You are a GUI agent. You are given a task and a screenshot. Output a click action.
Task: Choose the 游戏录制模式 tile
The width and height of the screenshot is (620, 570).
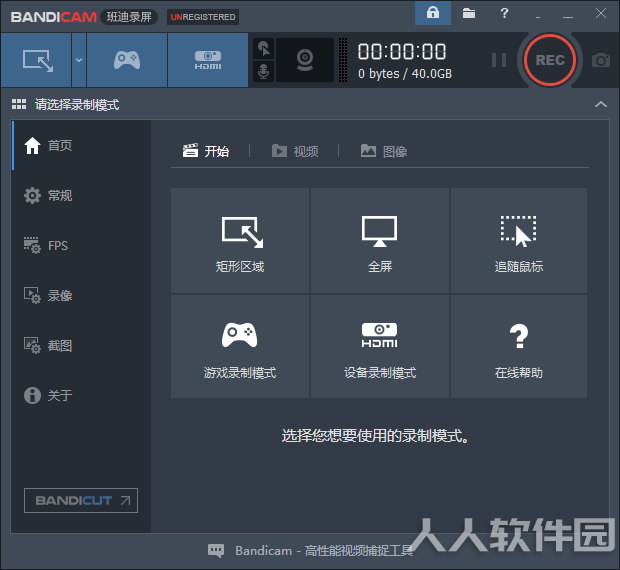coord(240,346)
